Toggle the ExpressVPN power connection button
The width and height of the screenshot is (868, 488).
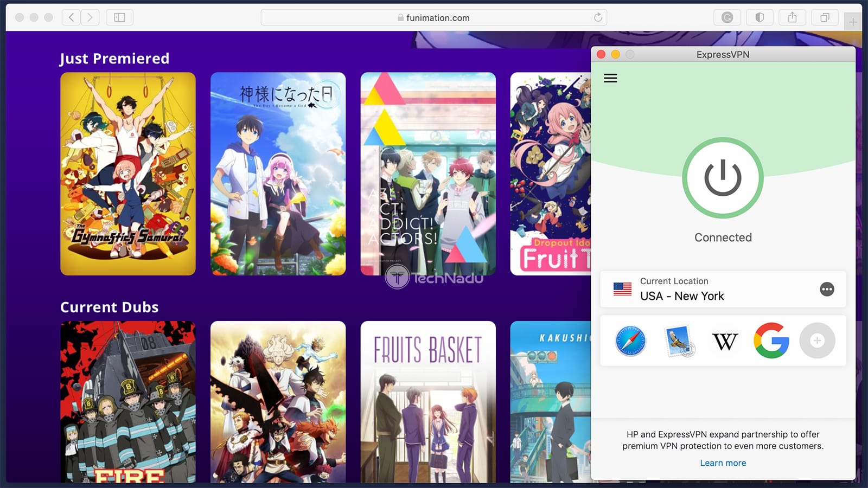[723, 178]
